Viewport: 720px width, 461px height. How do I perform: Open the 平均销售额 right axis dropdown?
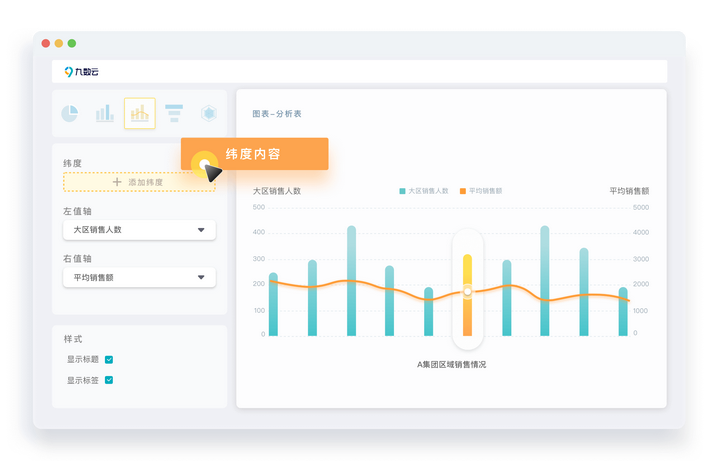(x=140, y=277)
